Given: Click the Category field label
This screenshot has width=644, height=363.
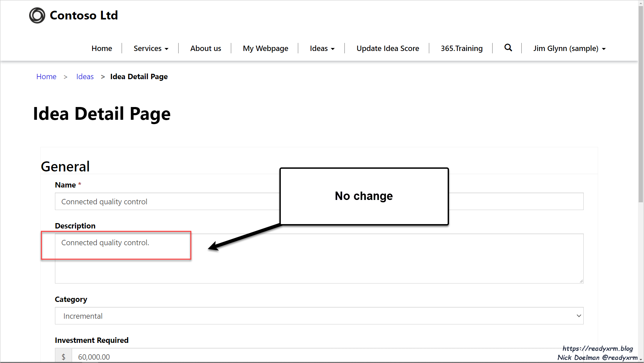Looking at the screenshot, I should pos(71,299).
